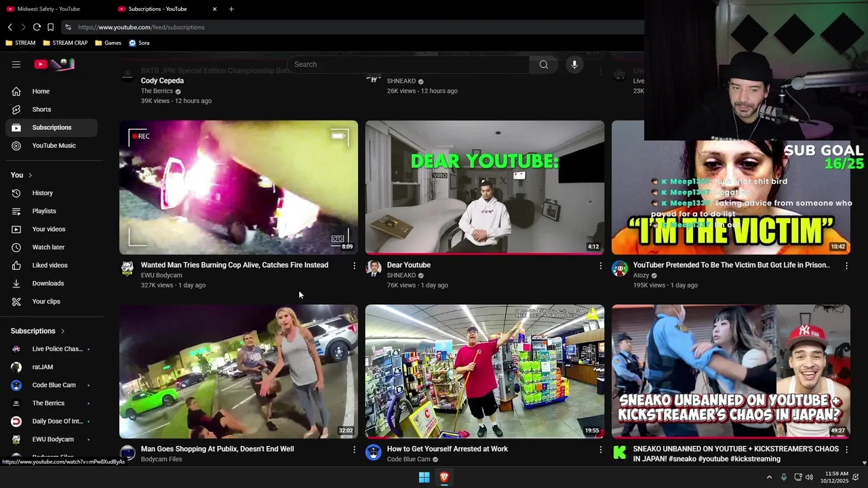Click the Your clips scissors icon
Screen dimensions: 868x488
16,302
